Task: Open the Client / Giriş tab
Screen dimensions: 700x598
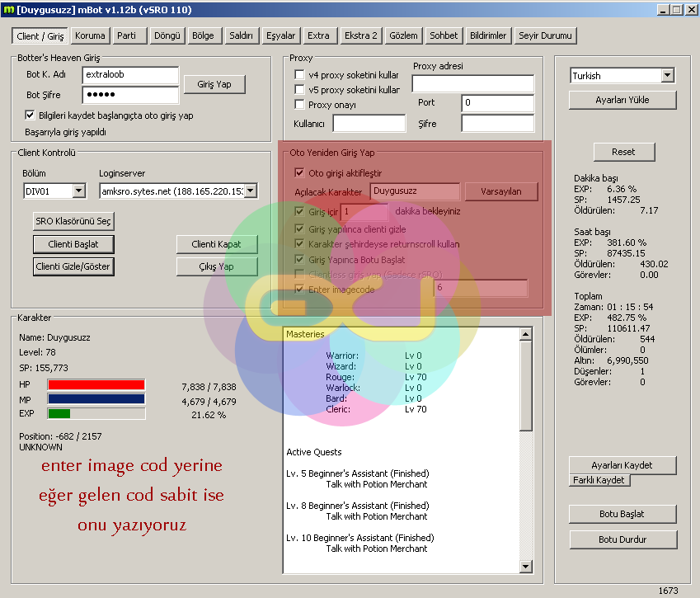Action: tap(40, 36)
